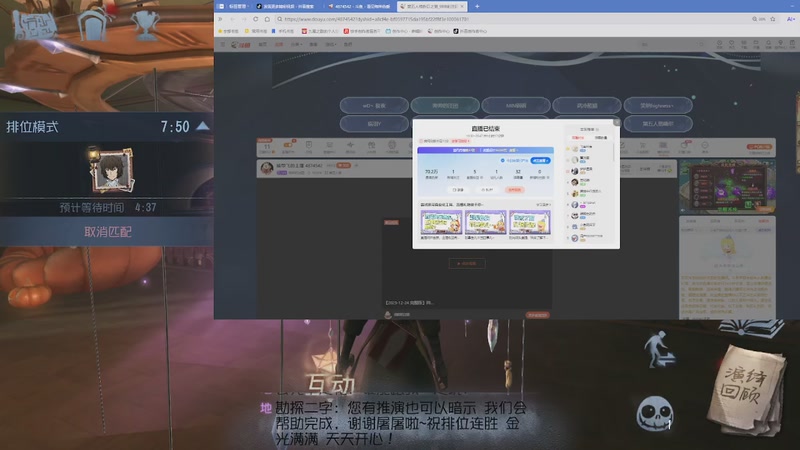Open the third recommended thumbnail in dialog
Viewport: 800px width, 450px height.
click(530, 222)
